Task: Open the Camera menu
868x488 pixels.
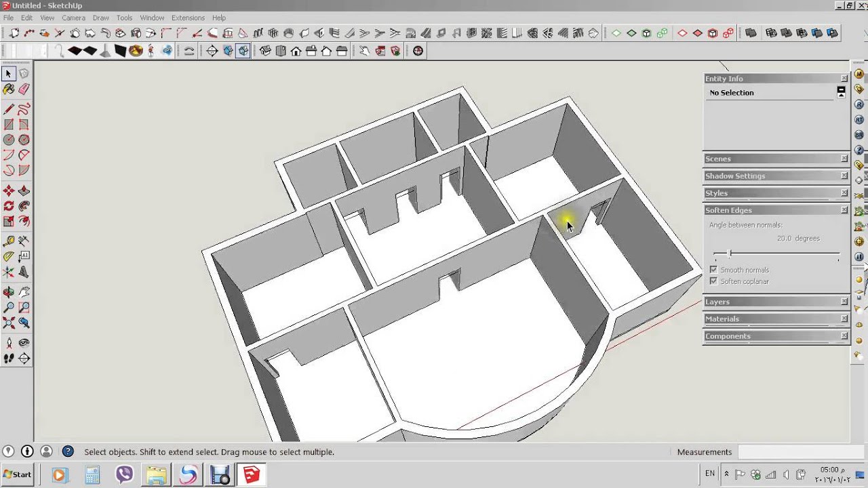Action: pos(73,18)
